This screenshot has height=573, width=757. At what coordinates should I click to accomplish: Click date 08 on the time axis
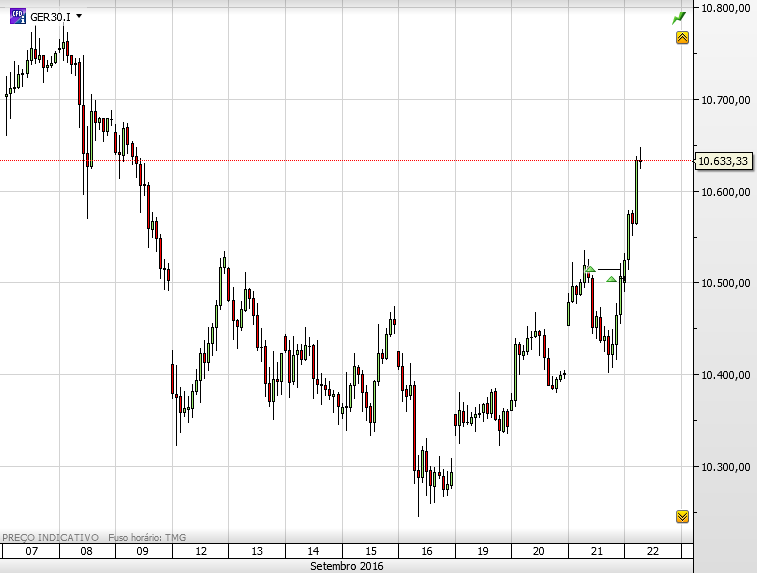tap(86, 551)
